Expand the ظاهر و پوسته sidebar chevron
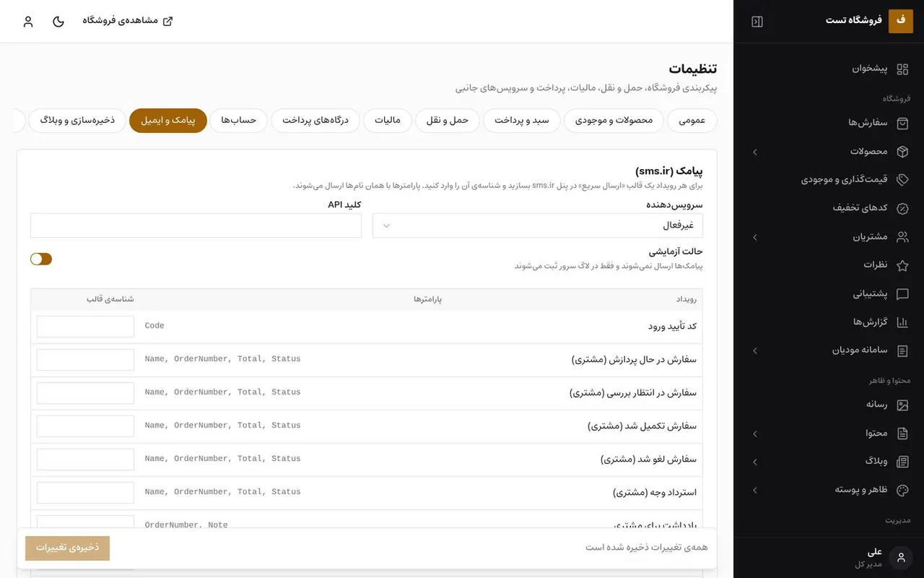 pos(755,490)
